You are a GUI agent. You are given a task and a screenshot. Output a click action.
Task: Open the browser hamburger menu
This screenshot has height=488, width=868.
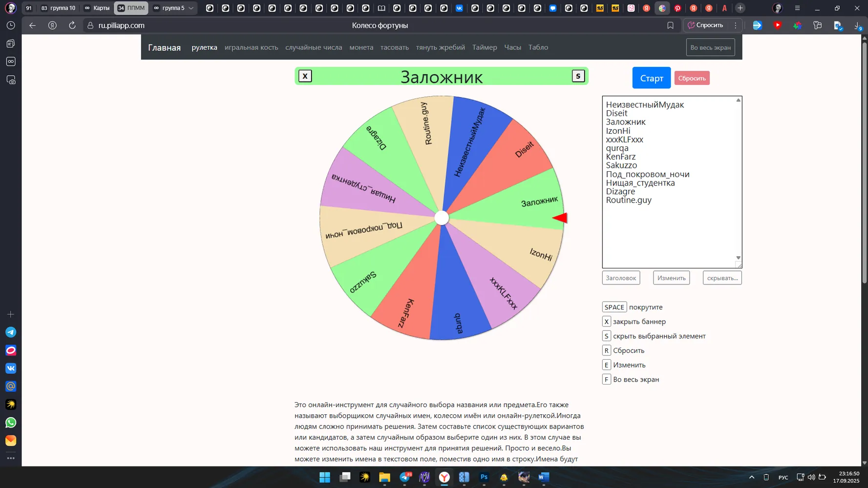coord(797,8)
